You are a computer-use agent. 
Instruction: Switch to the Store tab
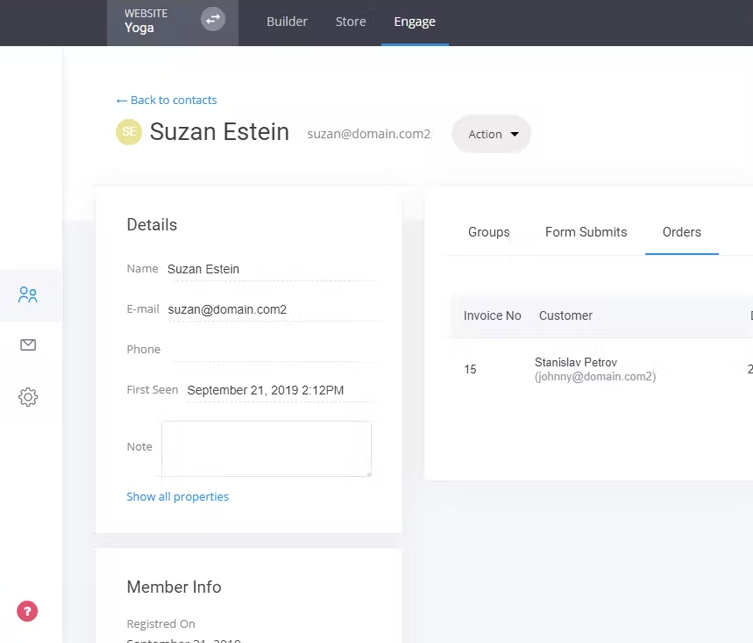coord(350,22)
